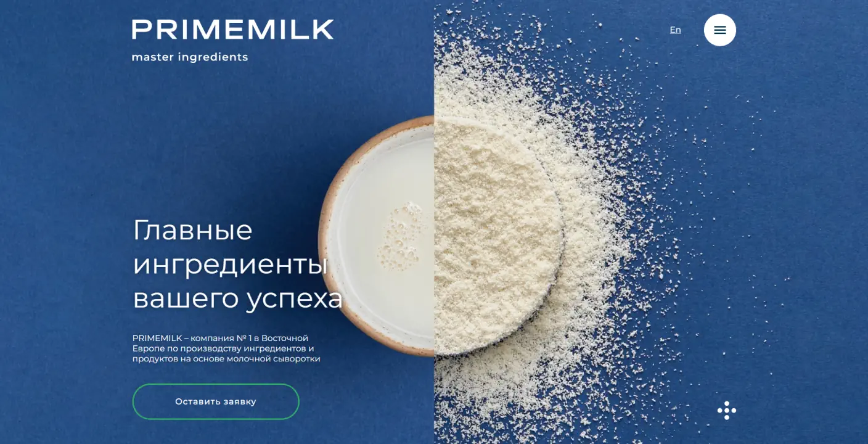This screenshot has height=444, width=868.
Task: Click description line Европе по производству ингредиентов
Action: [223, 348]
